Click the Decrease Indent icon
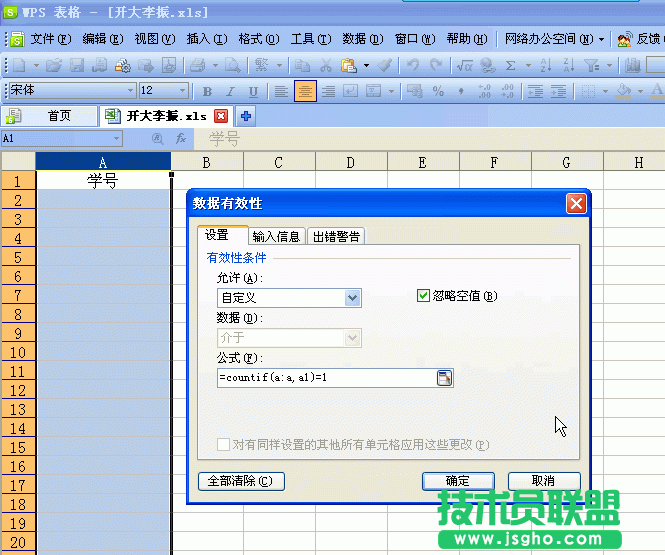This screenshot has height=555, width=665. pos(535,91)
